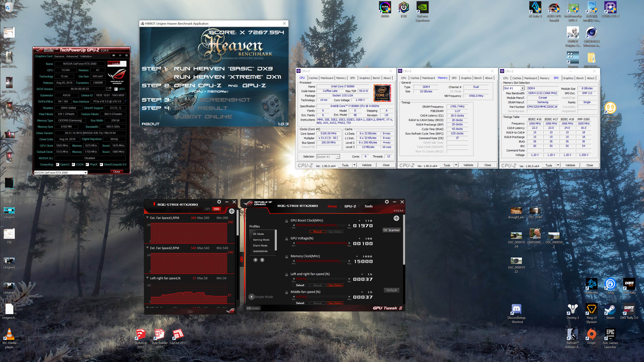This screenshot has height=362, width=644.
Task: Open monitor panel settings gear icon
Action: coord(219,202)
